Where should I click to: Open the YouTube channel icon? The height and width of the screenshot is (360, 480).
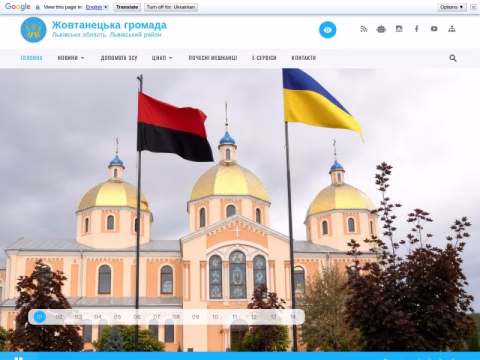[434, 29]
